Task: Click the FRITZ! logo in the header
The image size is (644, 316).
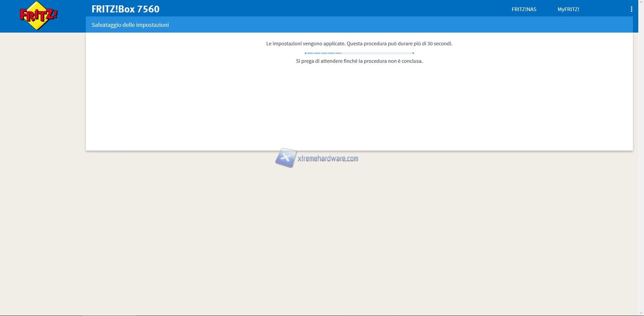Action: [x=38, y=16]
